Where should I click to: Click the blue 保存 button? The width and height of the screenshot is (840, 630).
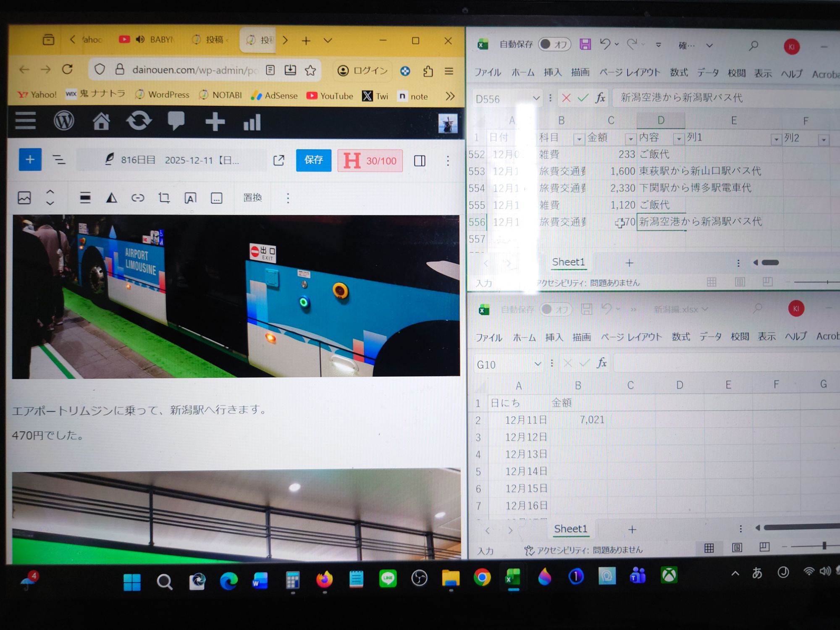pos(313,160)
